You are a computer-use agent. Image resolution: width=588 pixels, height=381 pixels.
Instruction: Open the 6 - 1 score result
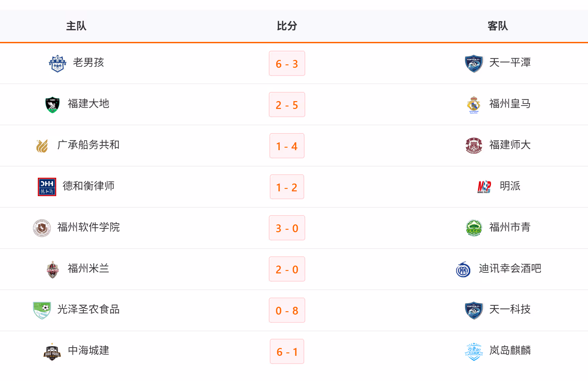coord(287,352)
